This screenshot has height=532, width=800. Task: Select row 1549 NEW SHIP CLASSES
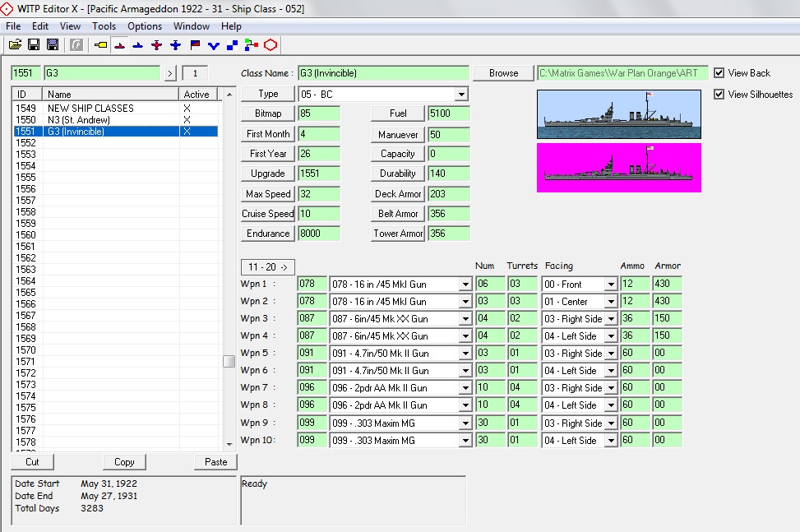pos(116,109)
